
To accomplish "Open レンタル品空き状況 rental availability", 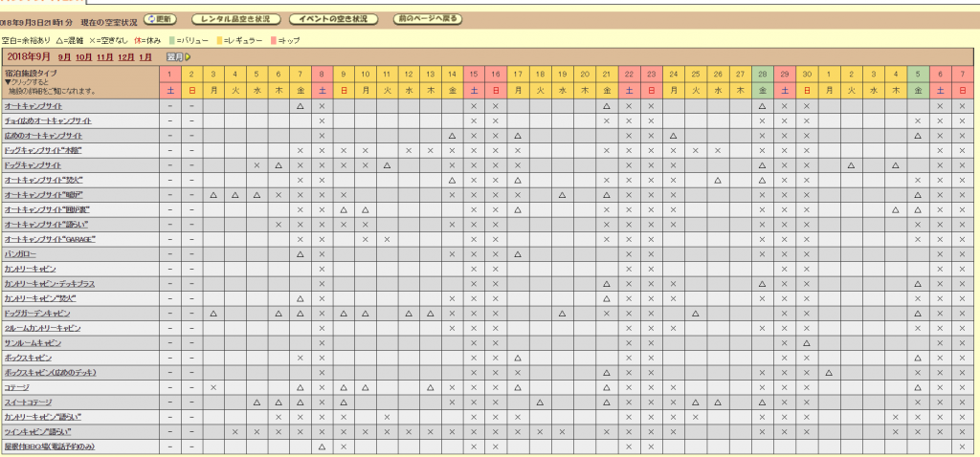I will coord(234,19).
